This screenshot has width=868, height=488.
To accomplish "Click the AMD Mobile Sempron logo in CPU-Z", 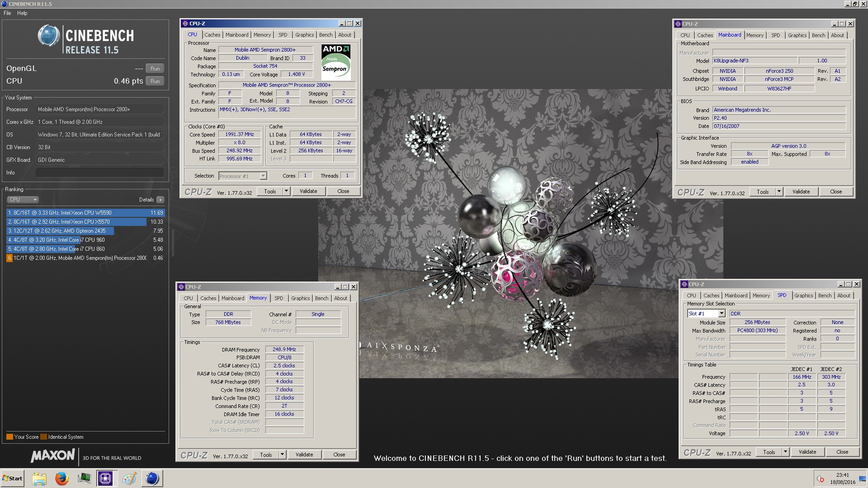I will coord(336,62).
